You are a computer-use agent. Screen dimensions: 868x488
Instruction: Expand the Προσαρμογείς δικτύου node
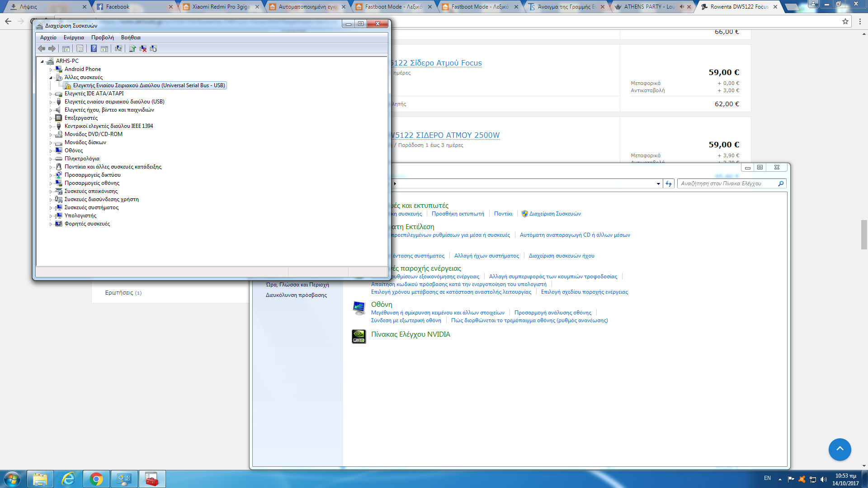[51, 175]
